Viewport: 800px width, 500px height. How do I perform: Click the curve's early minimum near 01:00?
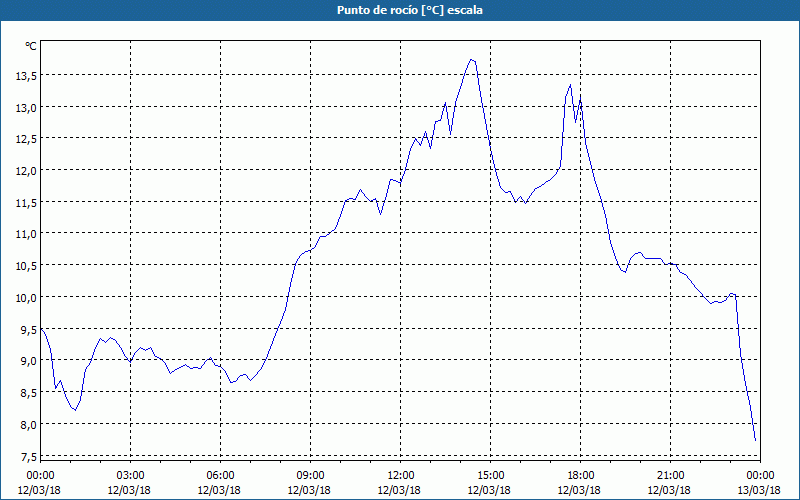point(75,410)
